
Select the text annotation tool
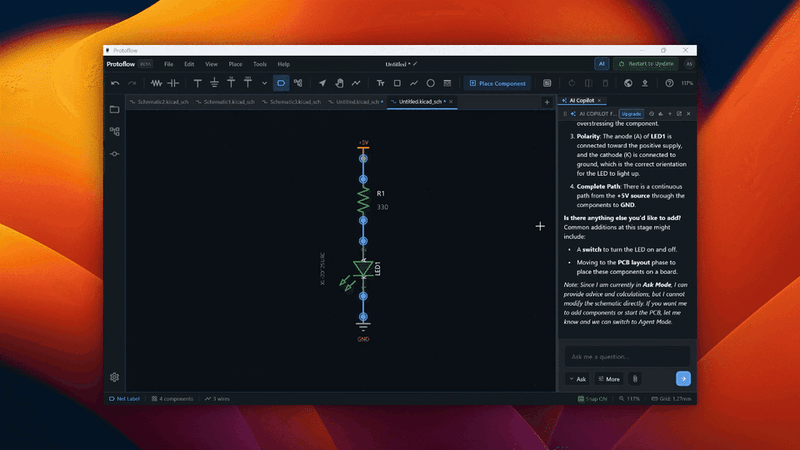click(381, 83)
